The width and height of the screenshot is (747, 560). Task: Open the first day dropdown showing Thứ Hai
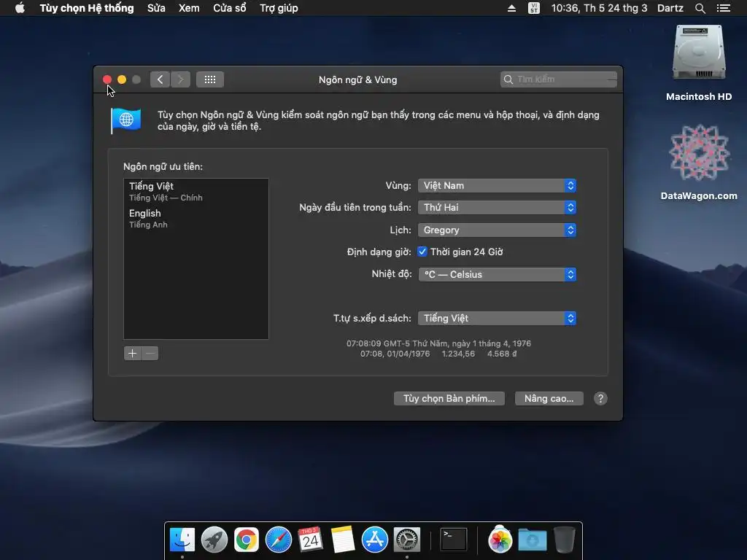(x=497, y=208)
